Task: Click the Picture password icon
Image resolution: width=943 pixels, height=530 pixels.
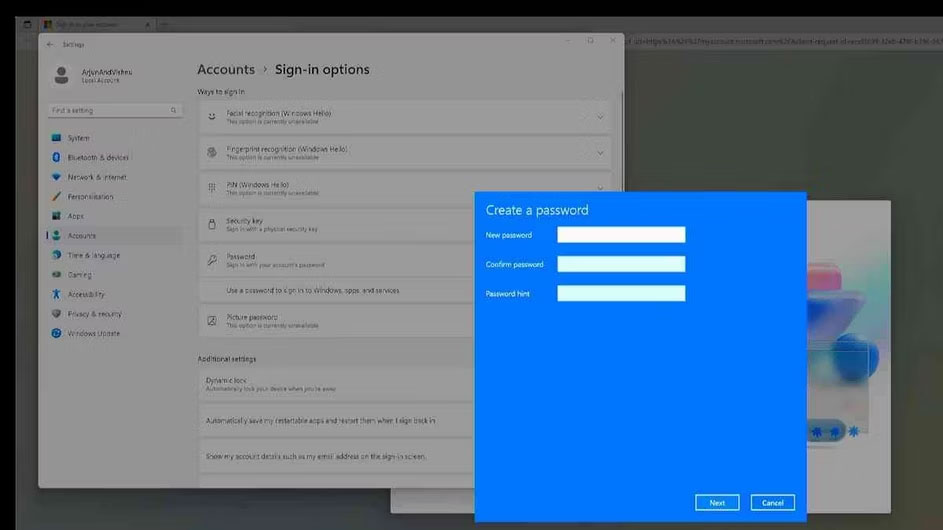Action: (x=212, y=321)
